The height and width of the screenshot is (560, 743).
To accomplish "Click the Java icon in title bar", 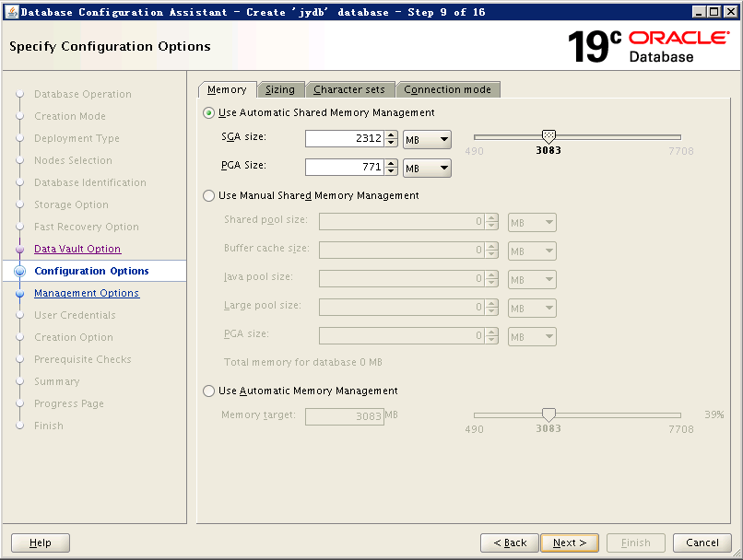I will coord(12,12).
